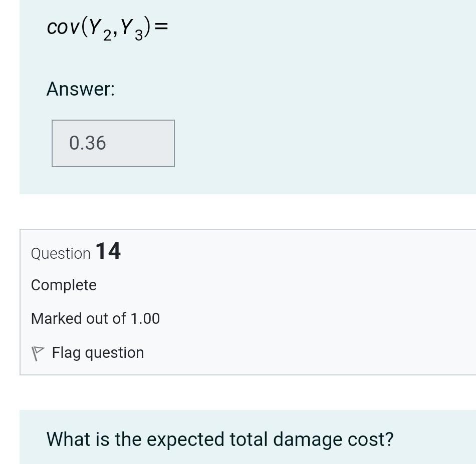Click the Question 14 heading
This screenshot has height=464, width=476.
click(x=75, y=252)
